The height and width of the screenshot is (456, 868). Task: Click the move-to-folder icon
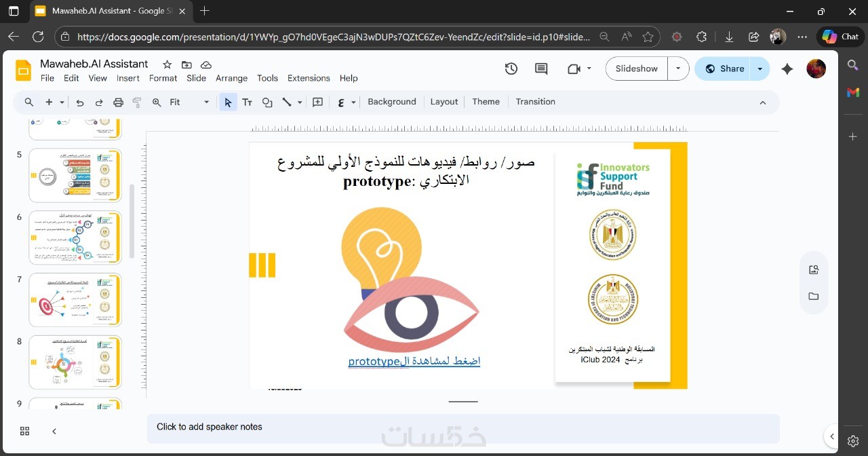click(x=186, y=64)
